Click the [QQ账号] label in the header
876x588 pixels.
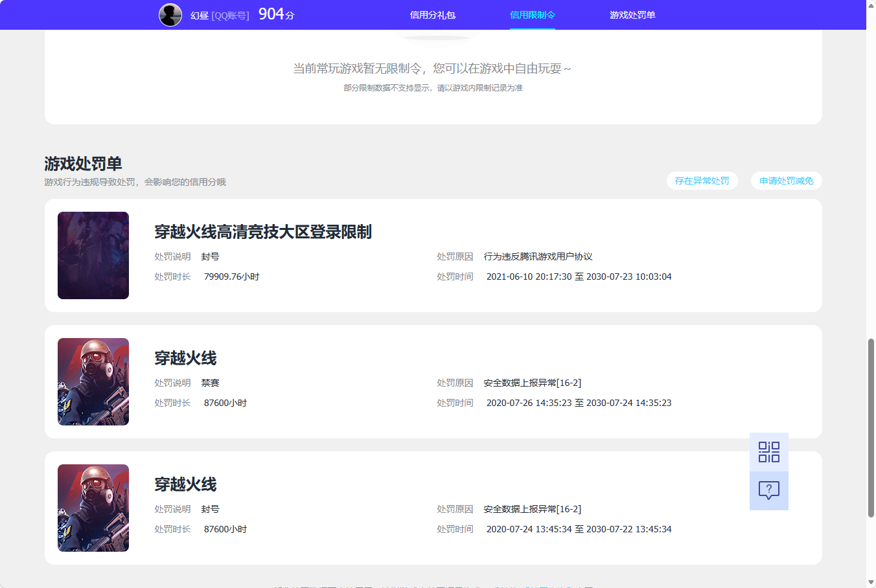(230, 16)
